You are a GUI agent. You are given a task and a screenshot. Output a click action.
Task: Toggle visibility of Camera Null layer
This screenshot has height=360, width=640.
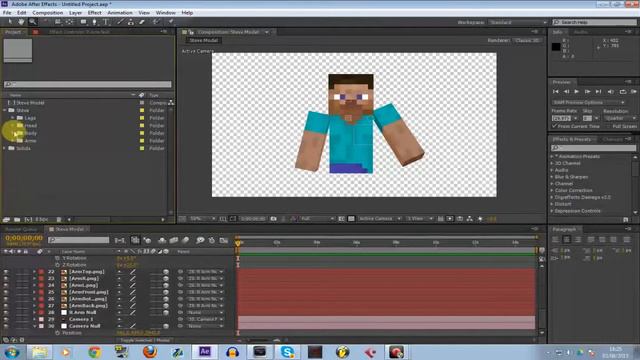click(x=6, y=326)
